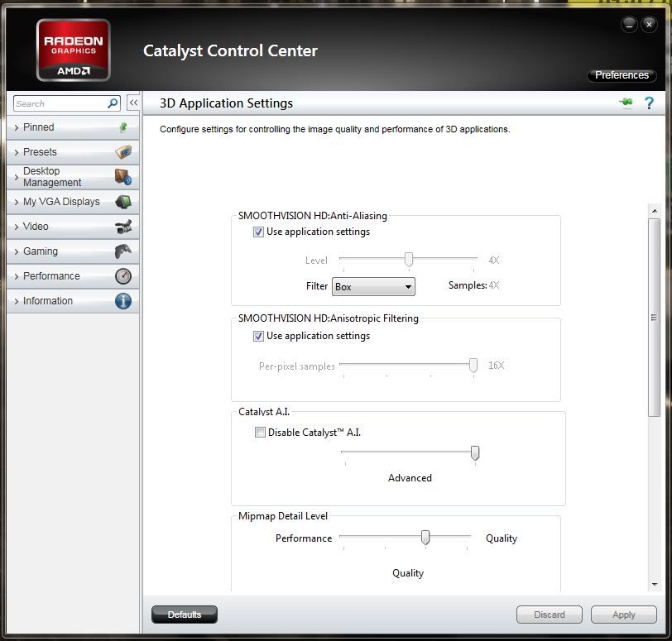Screen dimensions: 672x641
Task: Click the Catalyst A.I. slider handle
Action: [475, 453]
